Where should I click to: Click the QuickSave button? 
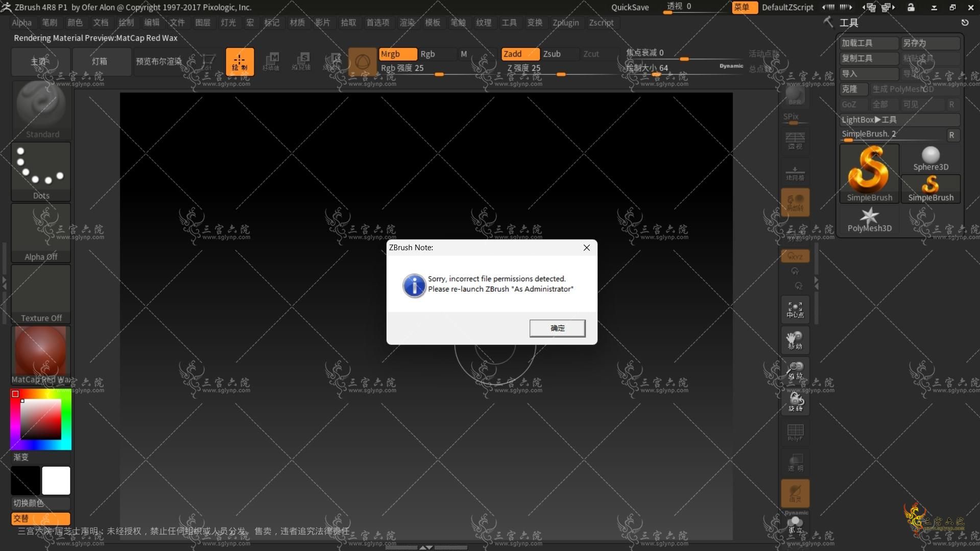(630, 7)
